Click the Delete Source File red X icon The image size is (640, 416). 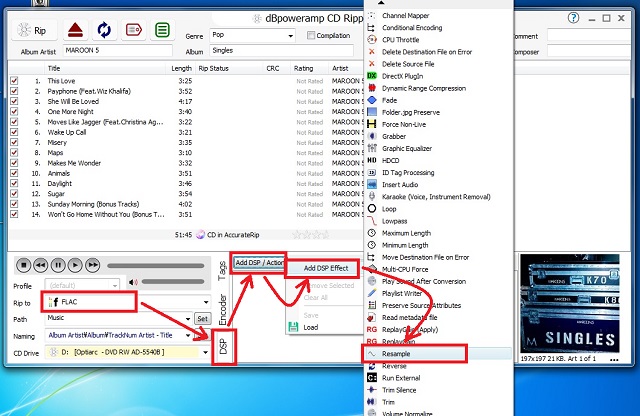[x=371, y=64]
